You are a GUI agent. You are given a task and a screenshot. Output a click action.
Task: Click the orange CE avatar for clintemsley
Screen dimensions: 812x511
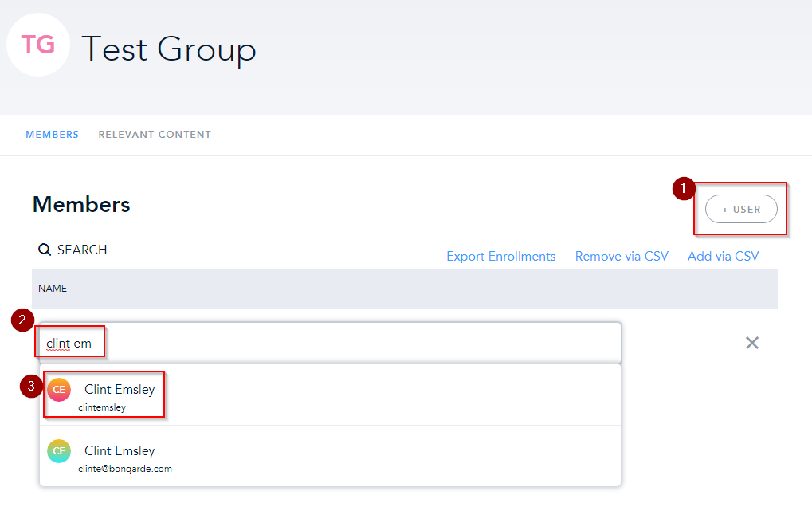point(59,390)
